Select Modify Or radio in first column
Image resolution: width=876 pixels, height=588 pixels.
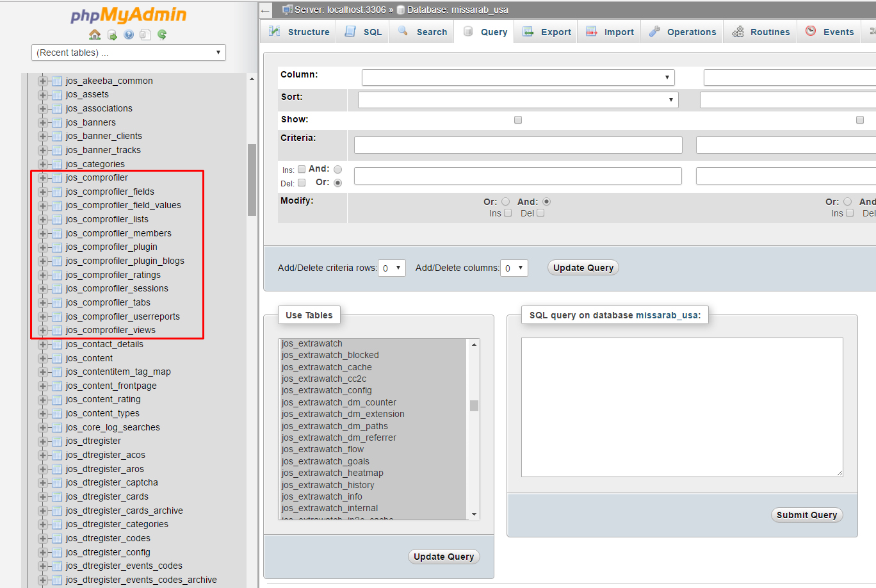click(x=506, y=202)
